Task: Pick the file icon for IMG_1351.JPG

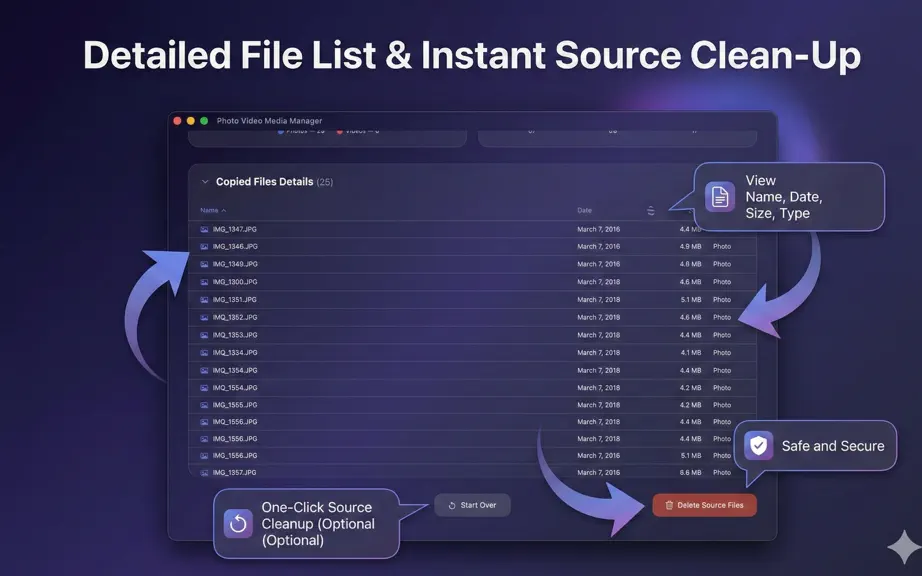Action: tap(204, 300)
